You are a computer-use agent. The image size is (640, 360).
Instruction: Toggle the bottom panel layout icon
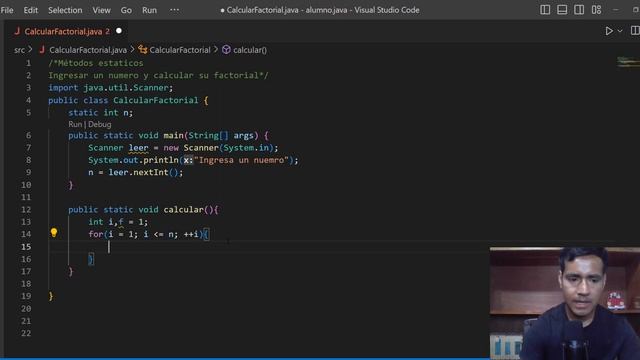562,10
